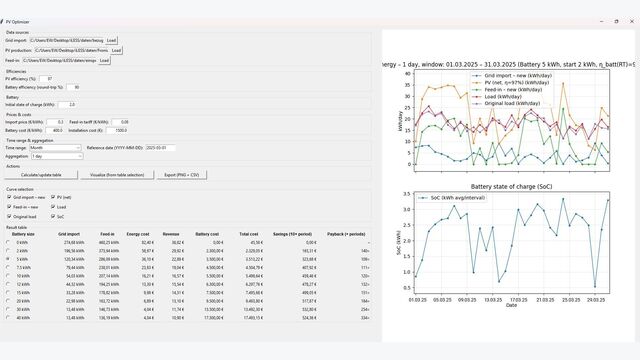This screenshot has width=640, height=360.
Task: Close the PV Optimizer window
Action: pyautogui.click(x=631, y=22)
